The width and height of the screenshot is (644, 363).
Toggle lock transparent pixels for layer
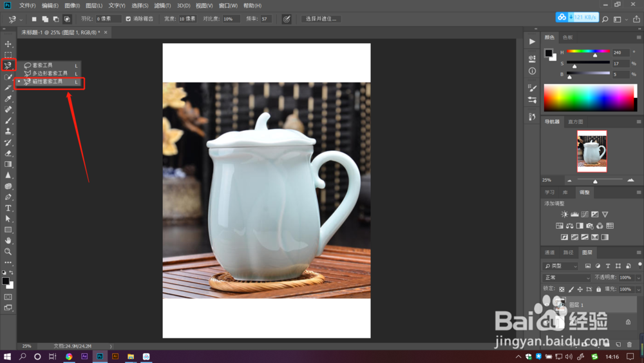[562, 289]
